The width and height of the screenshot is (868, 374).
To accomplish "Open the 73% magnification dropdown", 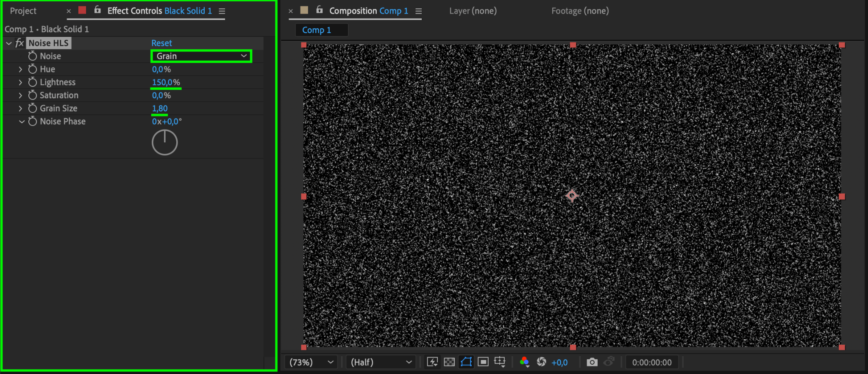I will 311,362.
